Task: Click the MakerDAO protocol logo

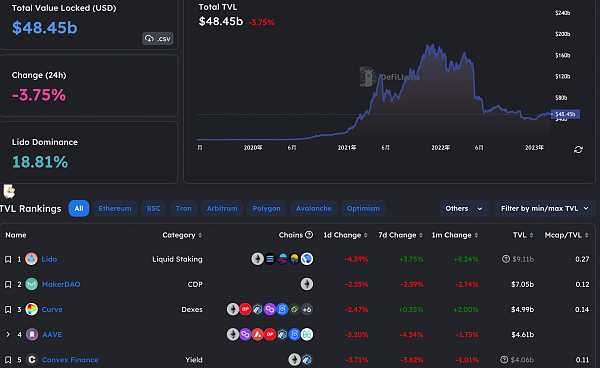Action: (31, 284)
